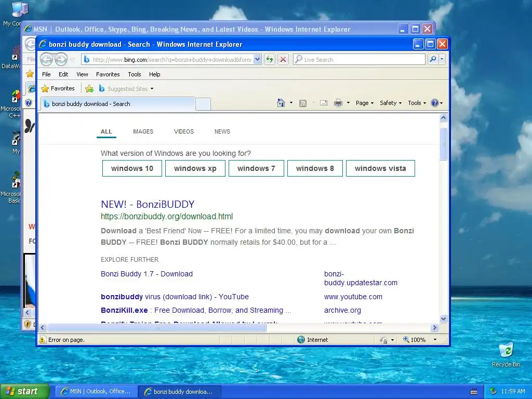The width and height of the screenshot is (532, 399).
Task: Open the File menu
Action: tap(46, 74)
